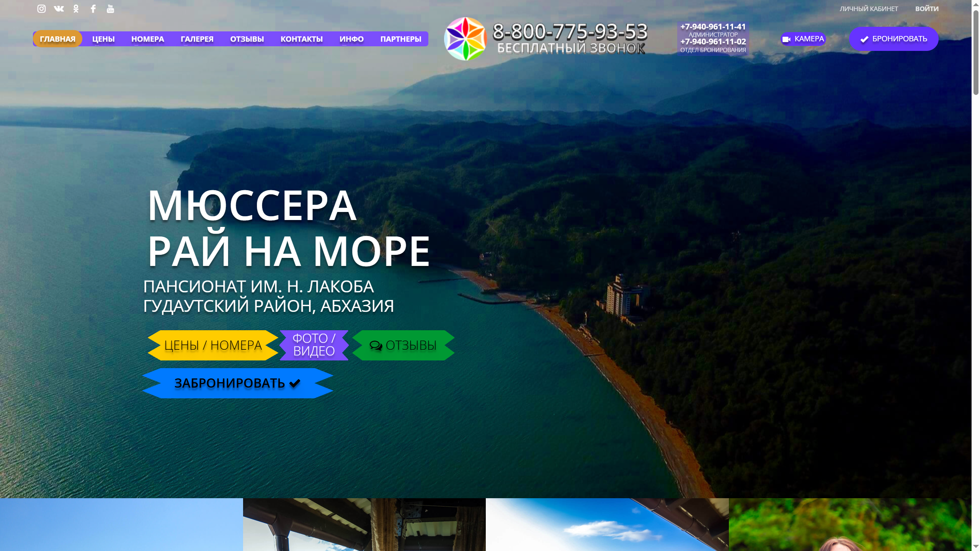The width and height of the screenshot is (980, 551).
Task: Click the blue ЗАБРОНИРОВАТЬ button
Action: [x=237, y=383]
